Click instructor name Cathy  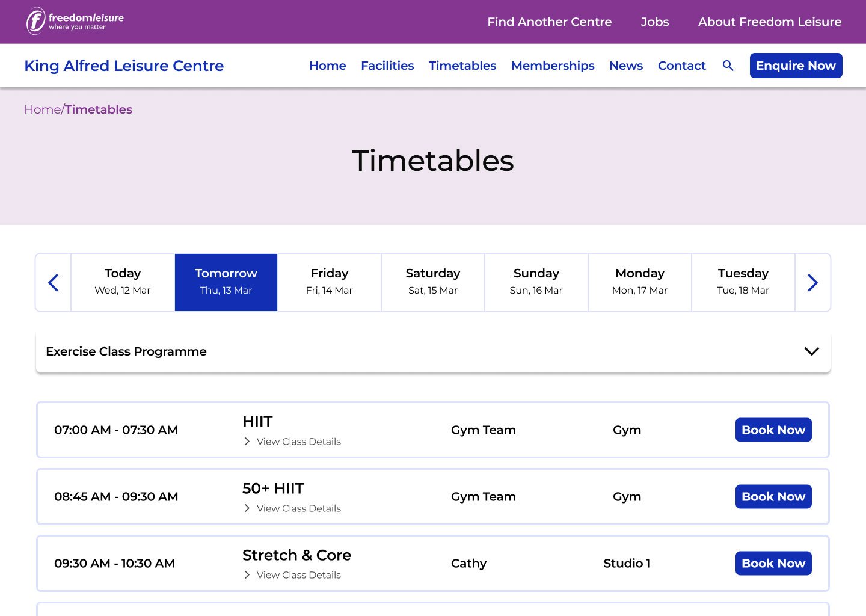pos(469,564)
